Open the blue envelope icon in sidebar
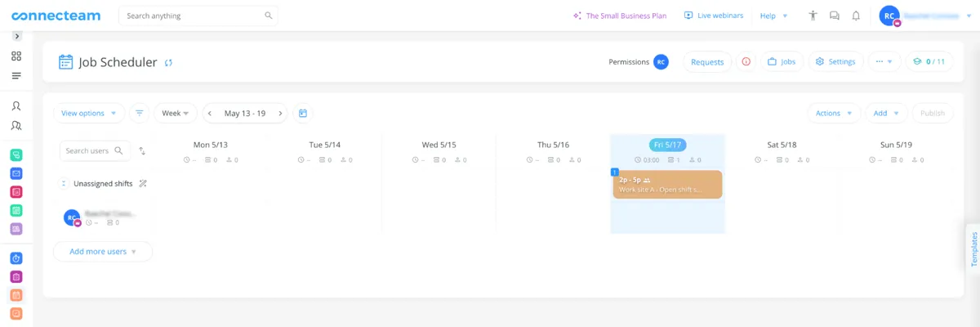980x327 pixels. 16,173
